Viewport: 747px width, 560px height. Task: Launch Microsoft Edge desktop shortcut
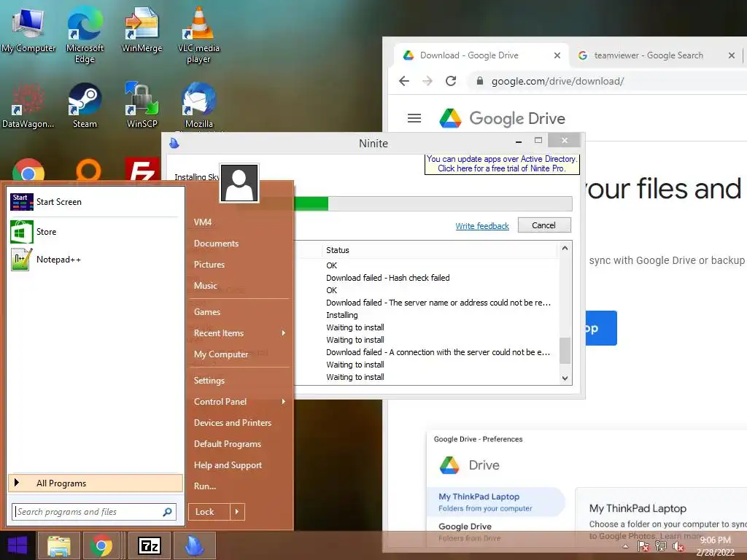point(85,35)
